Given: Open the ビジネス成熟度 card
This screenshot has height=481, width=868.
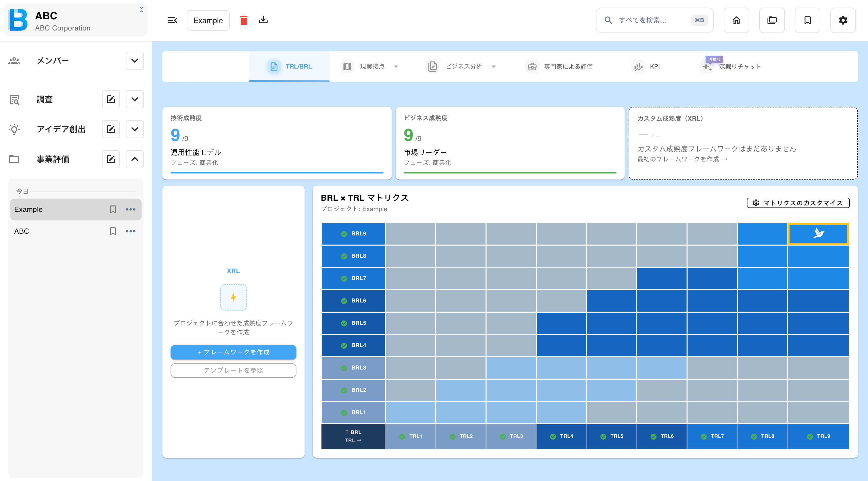Looking at the screenshot, I should pos(510,143).
